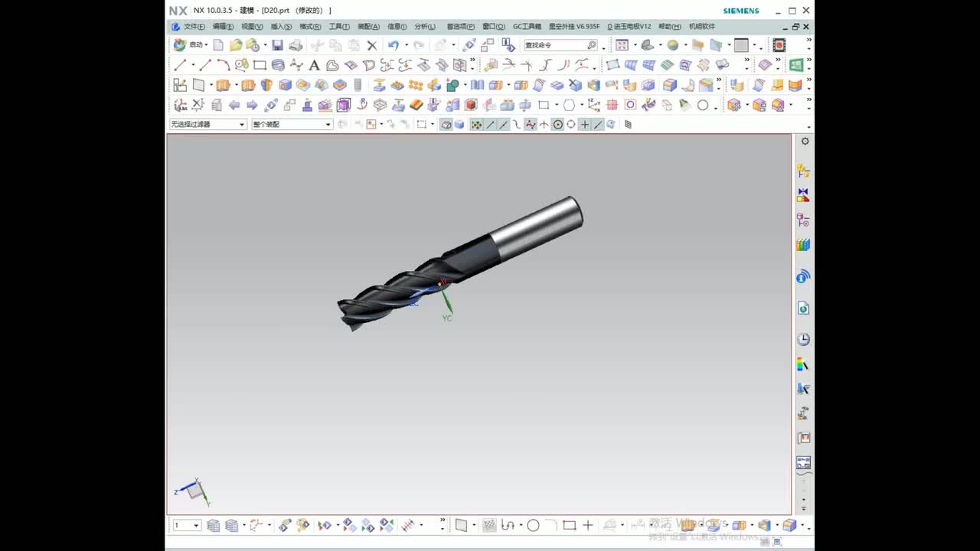Open the history clock tab in resource bar
Viewport: 980px width, 551px height.
tap(803, 339)
